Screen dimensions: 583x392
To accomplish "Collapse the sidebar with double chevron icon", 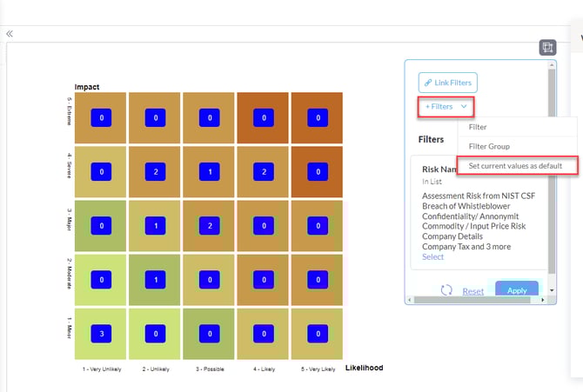I will [x=10, y=34].
